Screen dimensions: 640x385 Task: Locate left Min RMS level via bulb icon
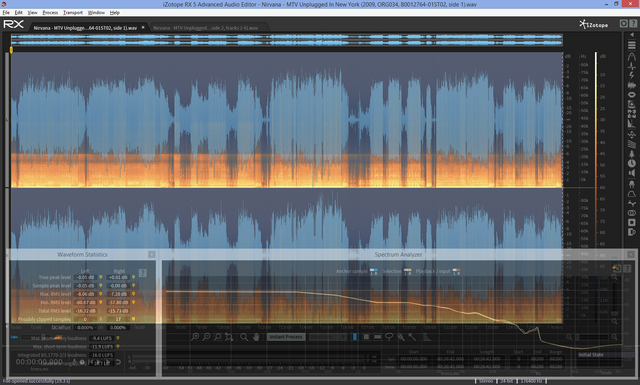point(100,303)
